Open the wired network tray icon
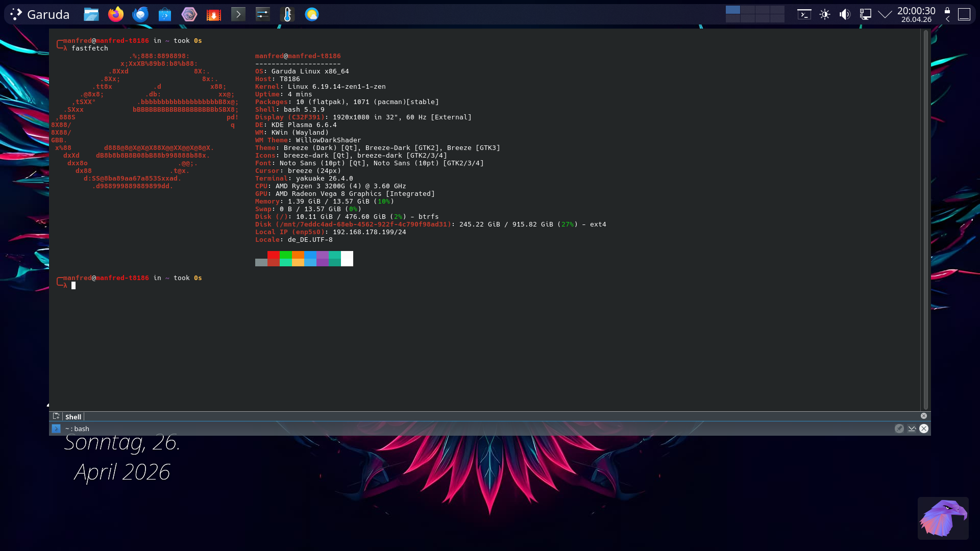 [866, 14]
